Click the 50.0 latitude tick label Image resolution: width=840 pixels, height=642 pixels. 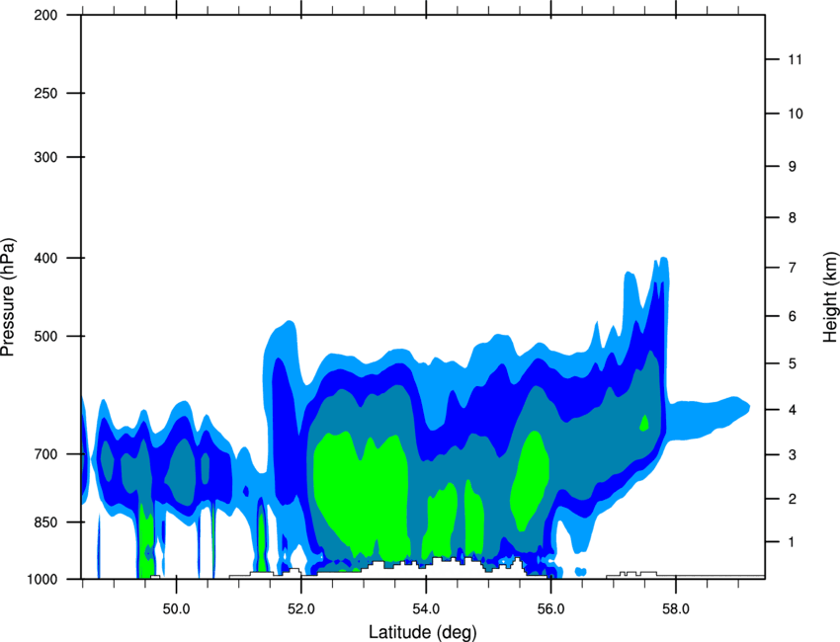click(176, 609)
